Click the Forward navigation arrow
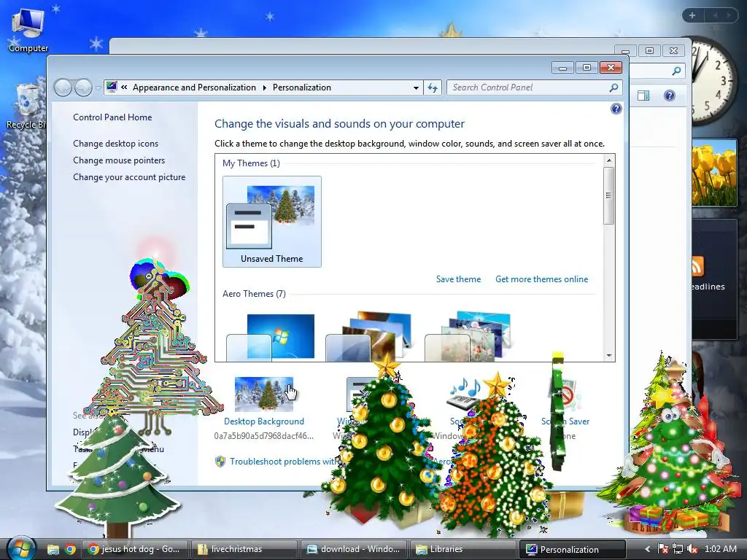This screenshot has height=560, width=747. [x=83, y=87]
